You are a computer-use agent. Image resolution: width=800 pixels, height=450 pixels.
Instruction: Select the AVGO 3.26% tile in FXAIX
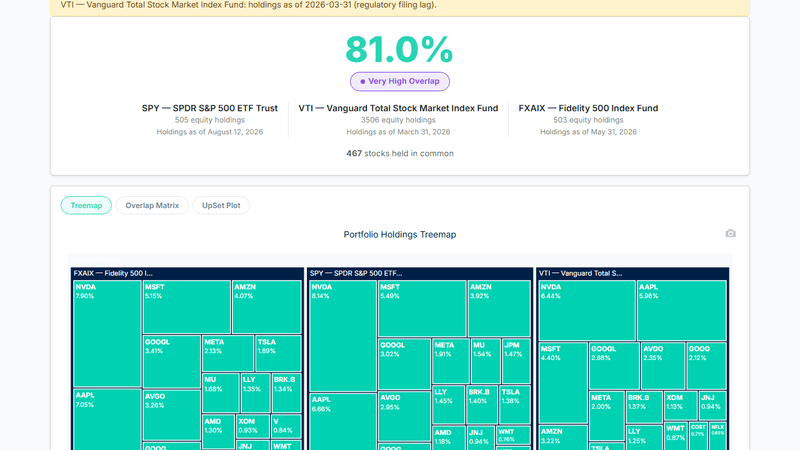(x=172, y=415)
